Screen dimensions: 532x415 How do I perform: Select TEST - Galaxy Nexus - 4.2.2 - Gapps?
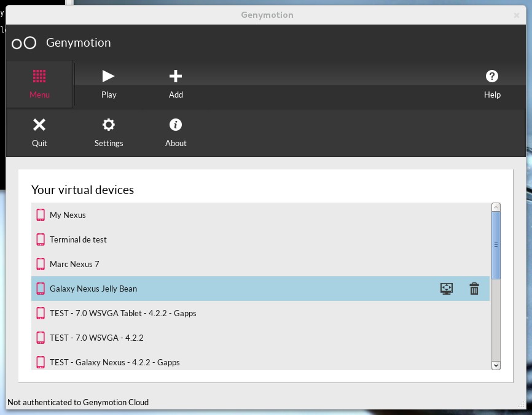pyautogui.click(x=260, y=362)
